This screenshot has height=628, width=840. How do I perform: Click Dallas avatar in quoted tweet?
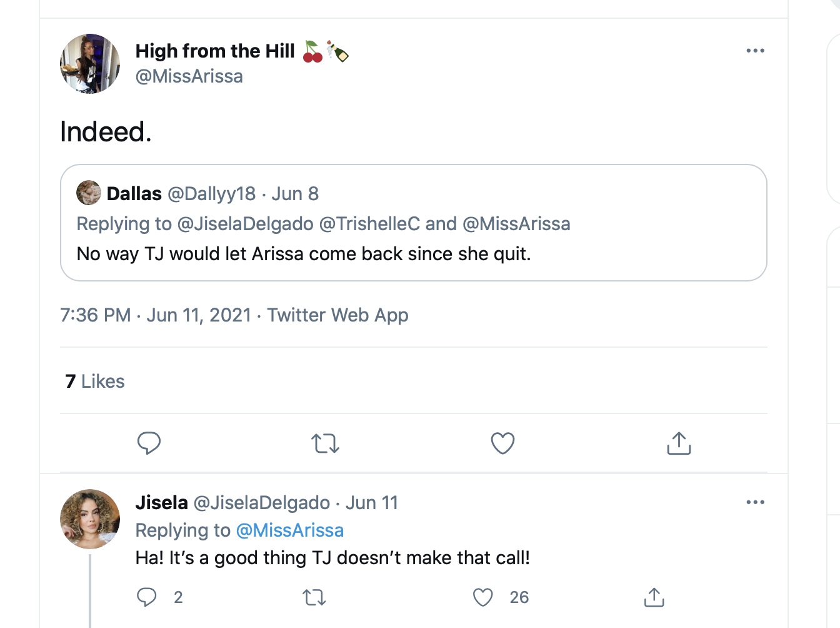click(x=89, y=193)
